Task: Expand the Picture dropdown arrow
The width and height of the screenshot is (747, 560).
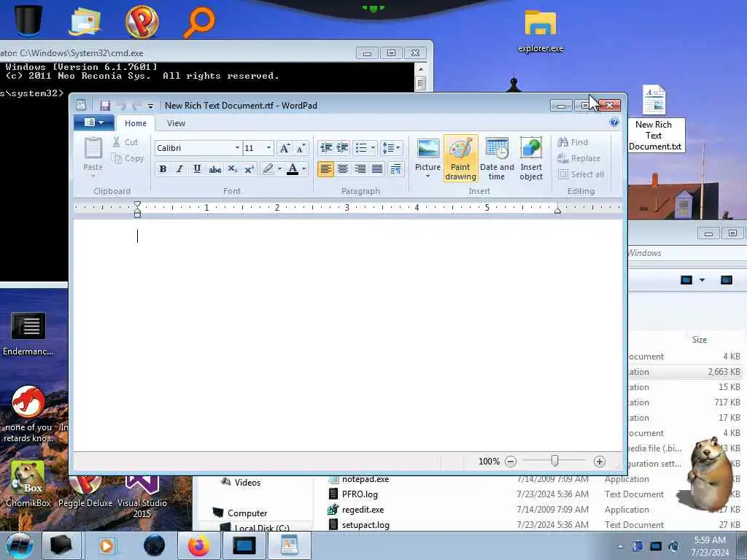Action: click(x=427, y=176)
